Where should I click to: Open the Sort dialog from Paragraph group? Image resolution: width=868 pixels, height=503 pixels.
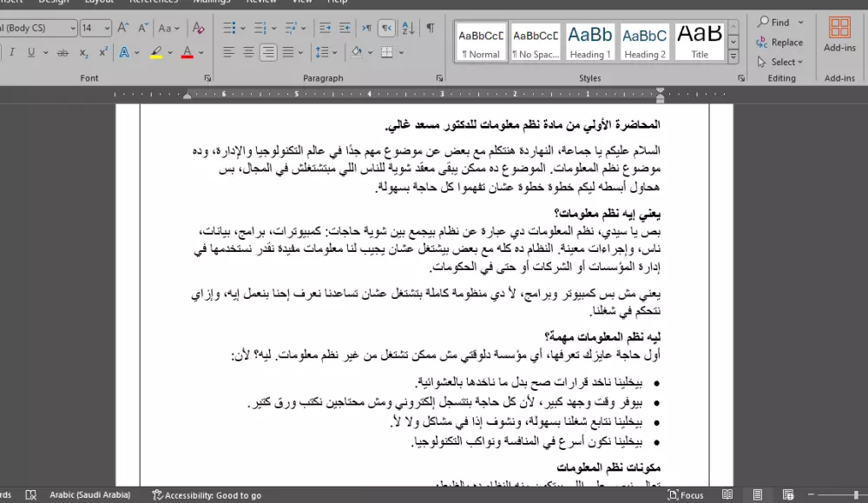point(409,29)
